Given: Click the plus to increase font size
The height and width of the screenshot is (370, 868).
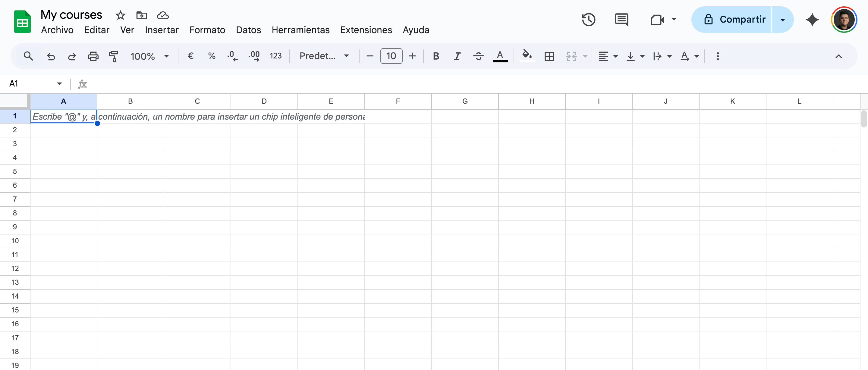Looking at the screenshot, I should pyautogui.click(x=412, y=56).
